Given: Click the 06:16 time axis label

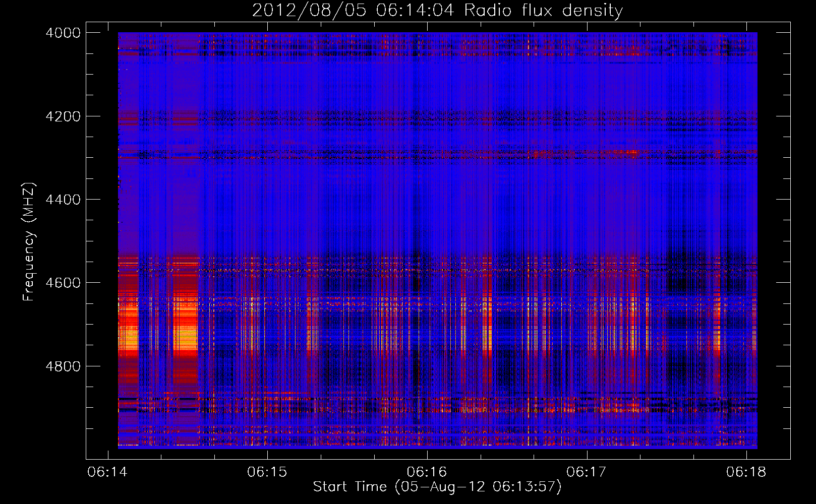Looking at the screenshot, I should coord(427,472).
